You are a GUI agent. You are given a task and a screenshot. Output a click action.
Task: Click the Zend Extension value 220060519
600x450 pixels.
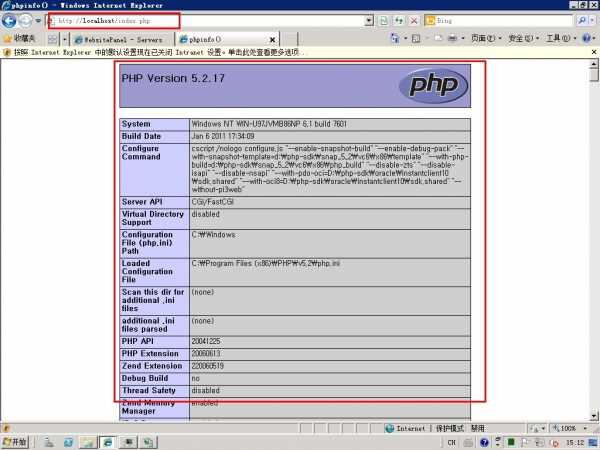(208, 366)
